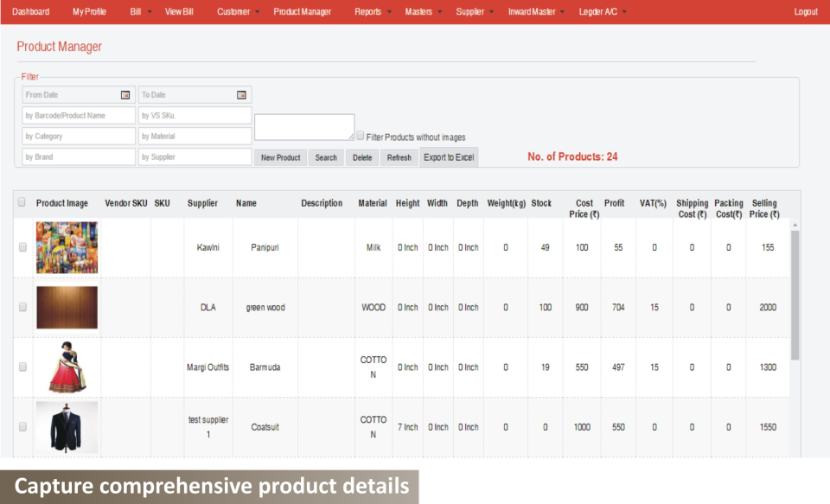Open the Reports menu
This screenshot has width=830, height=504.
[367, 11]
